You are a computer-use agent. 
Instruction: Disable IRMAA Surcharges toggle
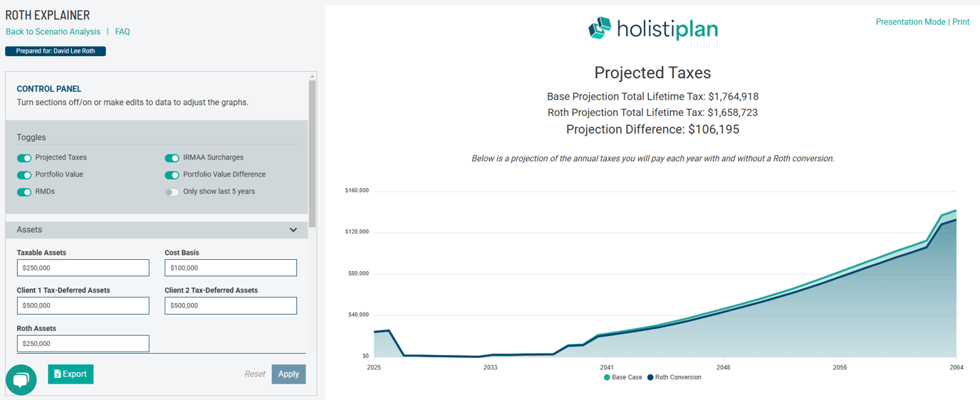pyautogui.click(x=172, y=158)
